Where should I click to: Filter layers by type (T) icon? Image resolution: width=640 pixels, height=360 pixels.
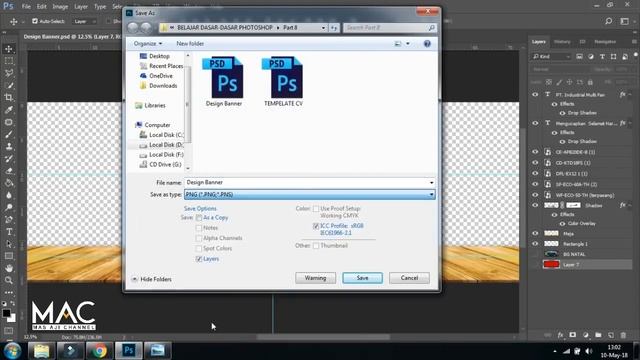[x=602, y=57]
